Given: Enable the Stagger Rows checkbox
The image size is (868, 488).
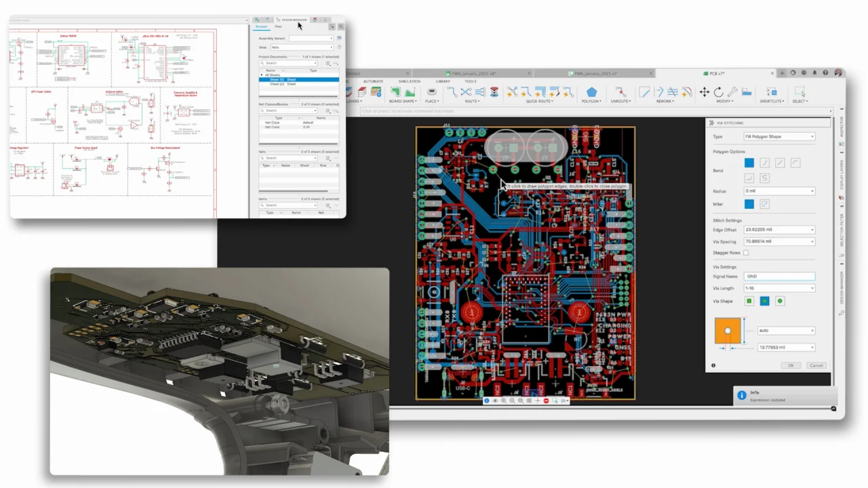Looking at the screenshot, I should tap(746, 253).
